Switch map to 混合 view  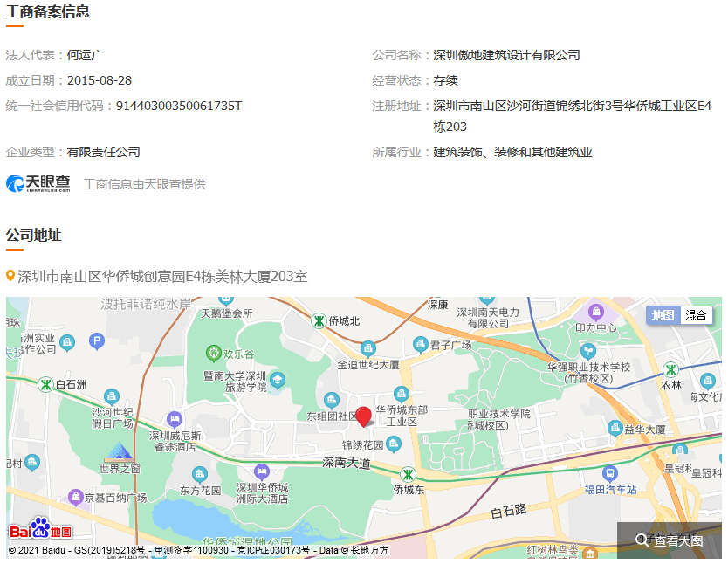696,316
